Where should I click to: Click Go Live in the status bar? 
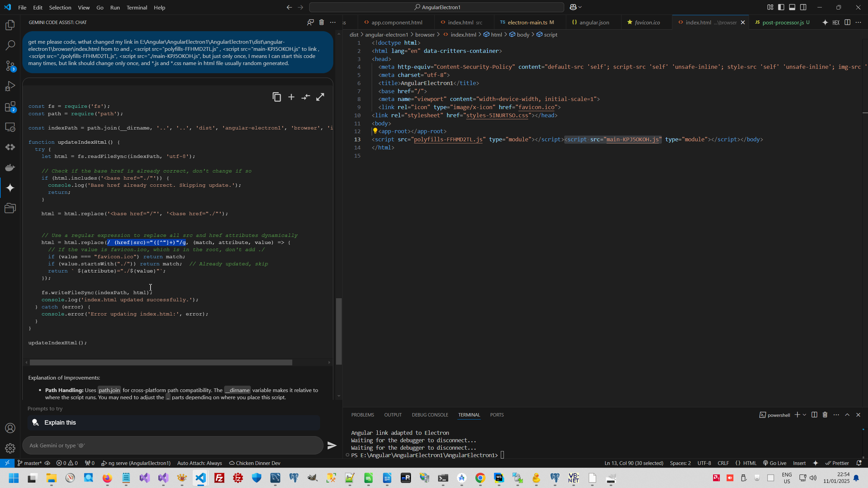(775, 463)
